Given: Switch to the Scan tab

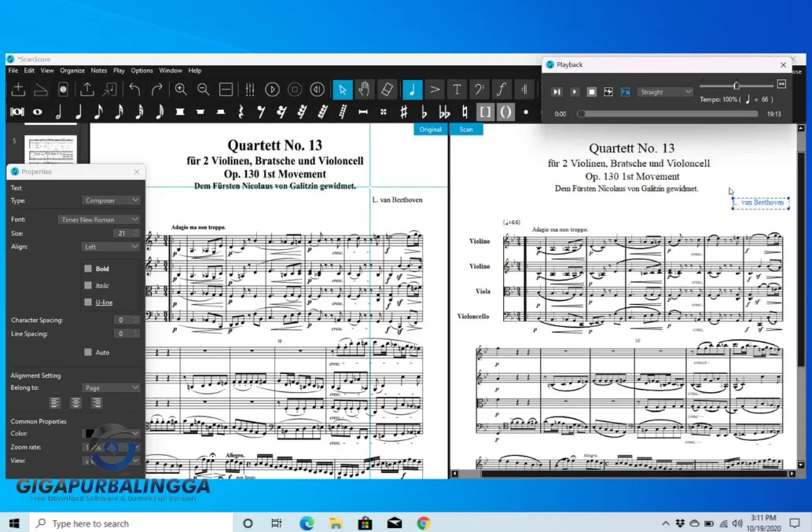Looking at the screenshot, I should pyautogui.click(x=466, y=130).
